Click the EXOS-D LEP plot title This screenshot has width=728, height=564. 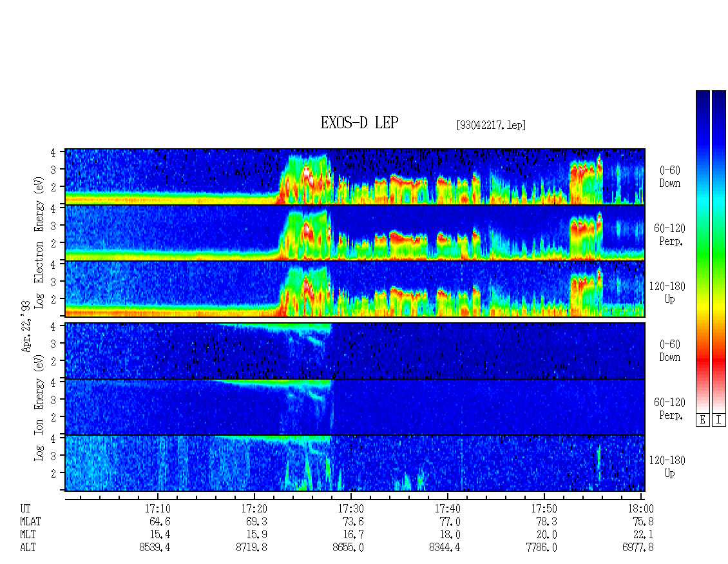pyautogui.click(x=359, y=122)
